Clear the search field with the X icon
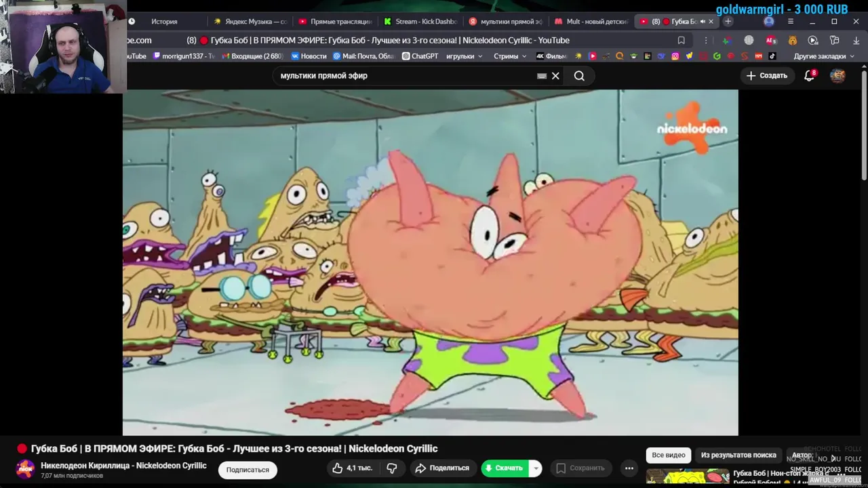868x488 pixels. (555, 76)
